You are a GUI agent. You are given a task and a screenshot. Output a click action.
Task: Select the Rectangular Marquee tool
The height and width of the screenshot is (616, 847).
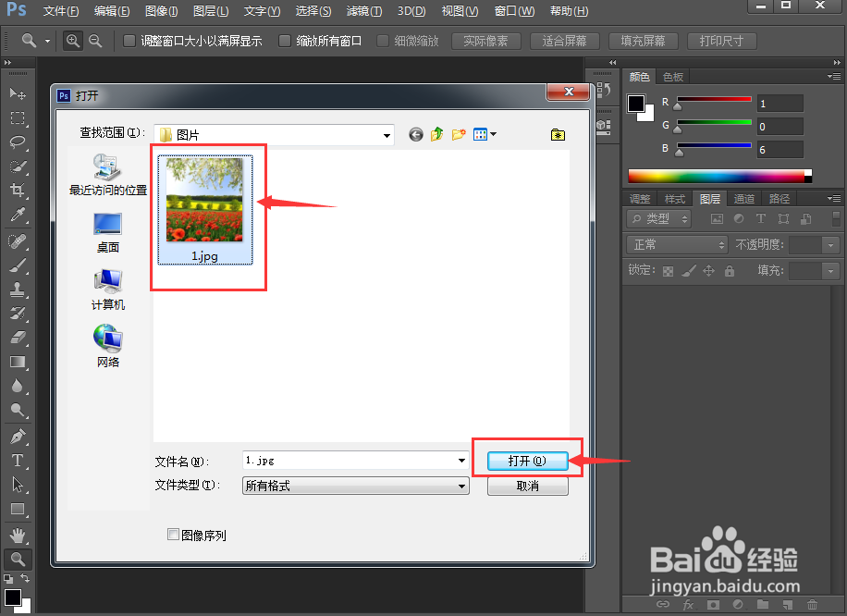[18, 117]
